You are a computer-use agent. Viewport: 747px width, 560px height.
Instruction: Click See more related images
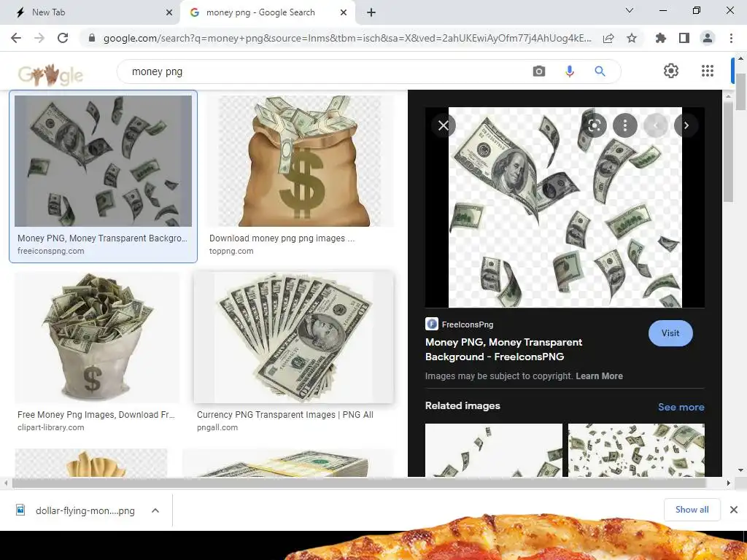coord(681,407)
